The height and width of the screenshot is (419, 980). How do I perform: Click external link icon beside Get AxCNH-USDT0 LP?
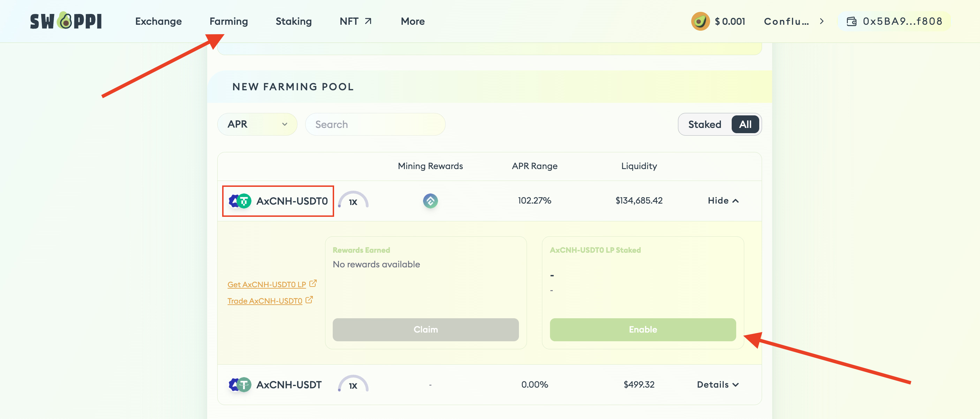tap(313, 283)
